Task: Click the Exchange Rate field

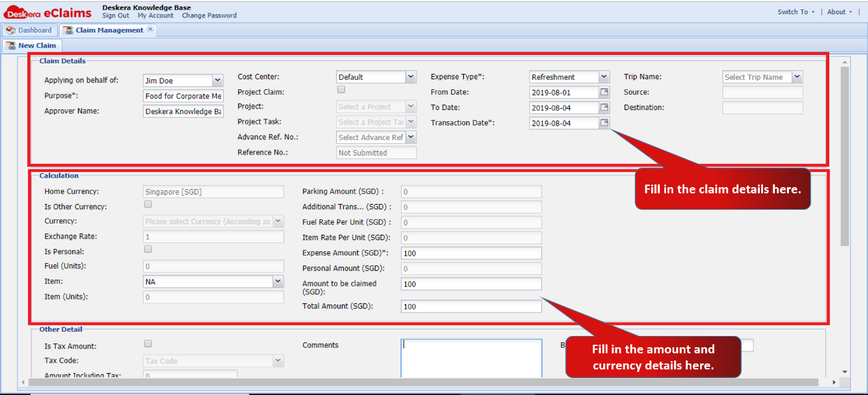Action: point(214,237)
